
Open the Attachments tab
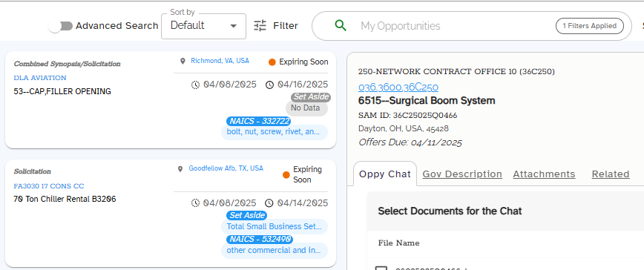click(544, 174)
